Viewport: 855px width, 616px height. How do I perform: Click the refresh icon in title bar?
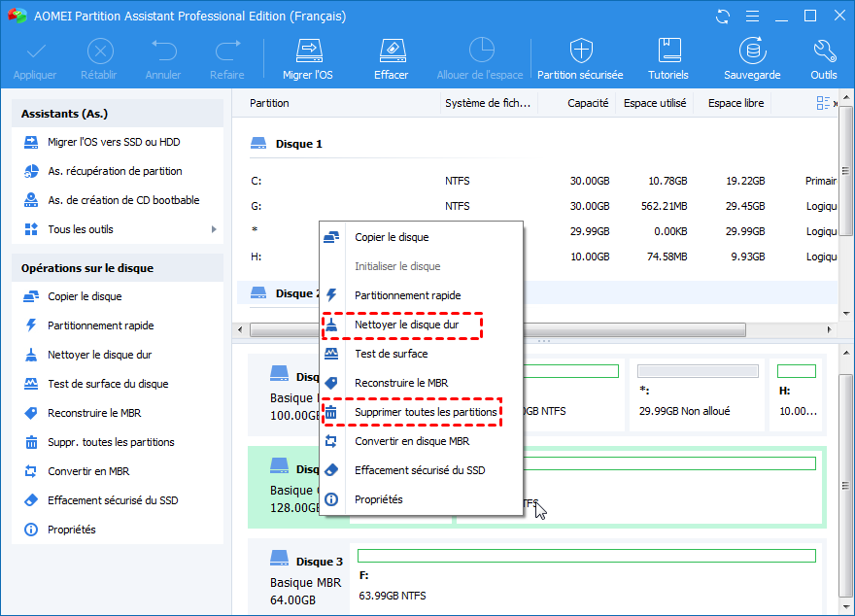pos(723,17)
